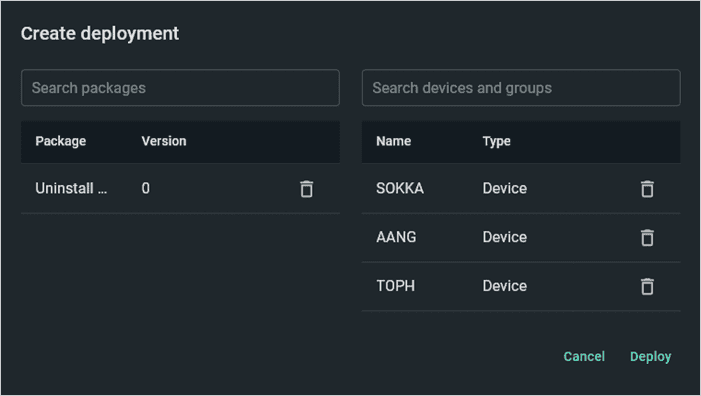Click the 'Device' type in AANG row

tap(505, 237)
